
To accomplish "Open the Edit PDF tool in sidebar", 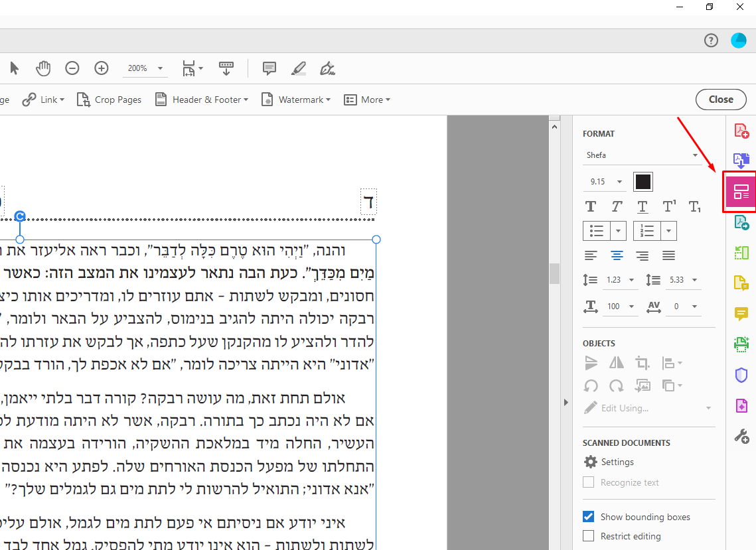I will tap(741, 192).
